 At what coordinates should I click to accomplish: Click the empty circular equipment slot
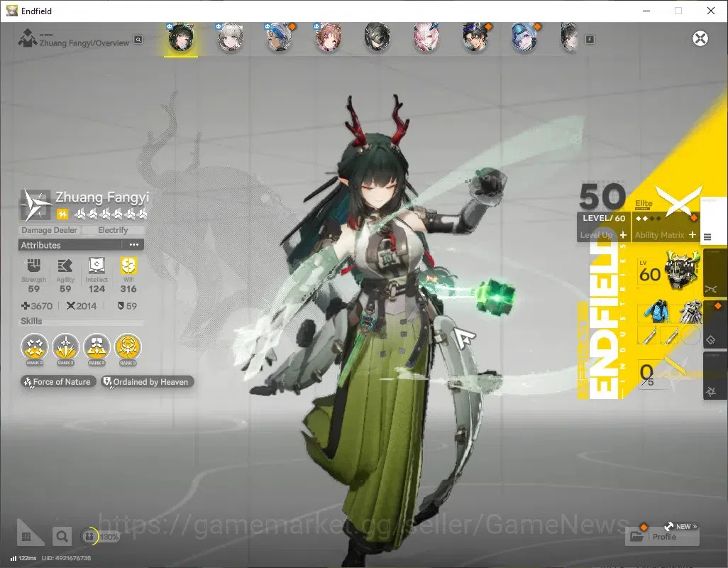point(691,335)
